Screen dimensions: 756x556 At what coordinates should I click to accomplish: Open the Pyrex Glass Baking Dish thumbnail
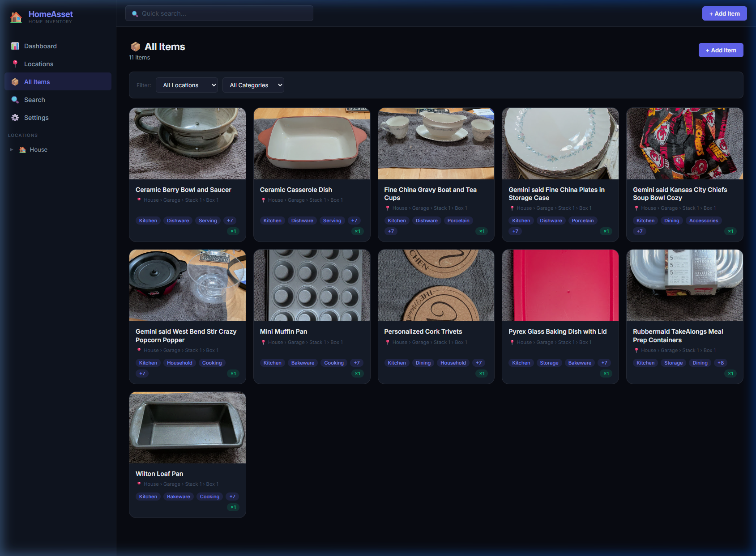click(x=560, y=285)
